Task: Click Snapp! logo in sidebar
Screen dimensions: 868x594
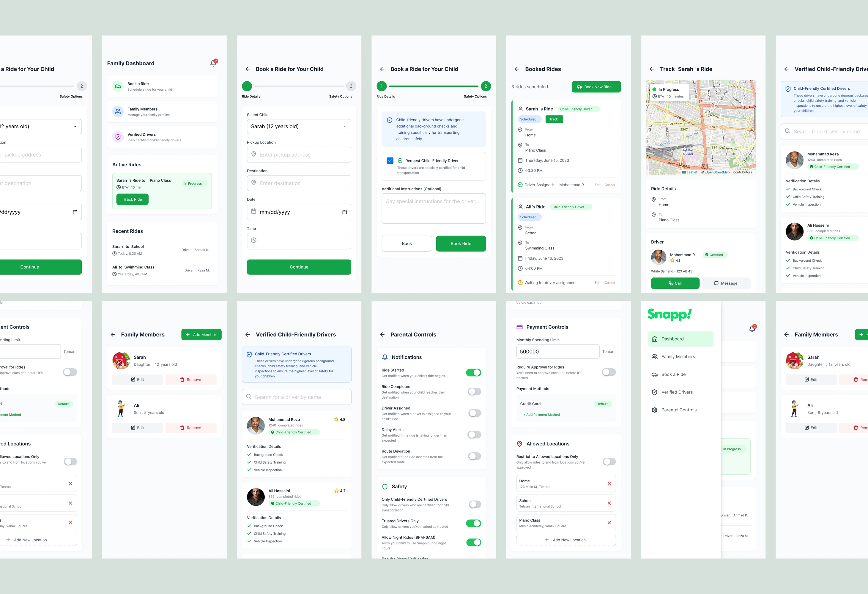Action: [x=669, y=314]
